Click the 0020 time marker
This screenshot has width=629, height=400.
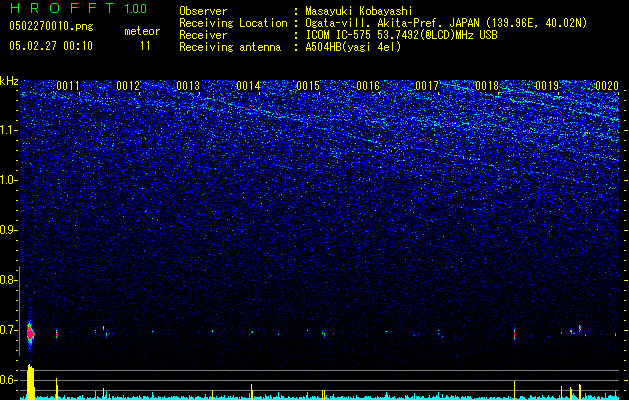tap(607, 86)
